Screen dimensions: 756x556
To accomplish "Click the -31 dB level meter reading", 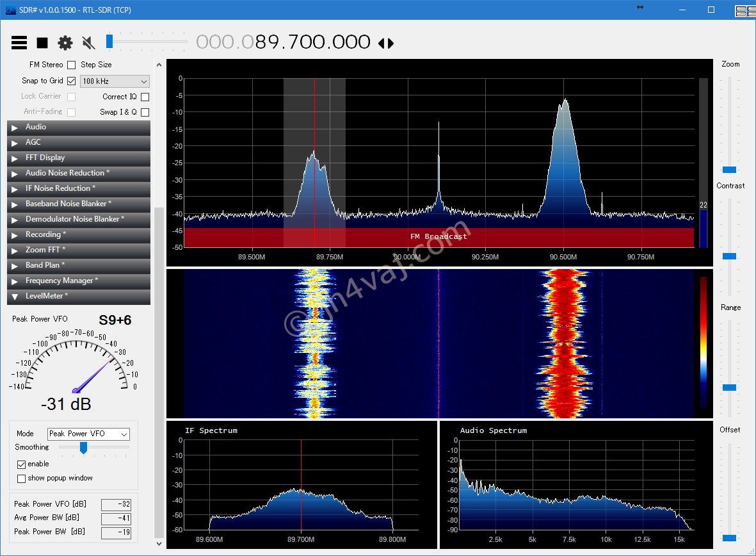I will (66, 404).
